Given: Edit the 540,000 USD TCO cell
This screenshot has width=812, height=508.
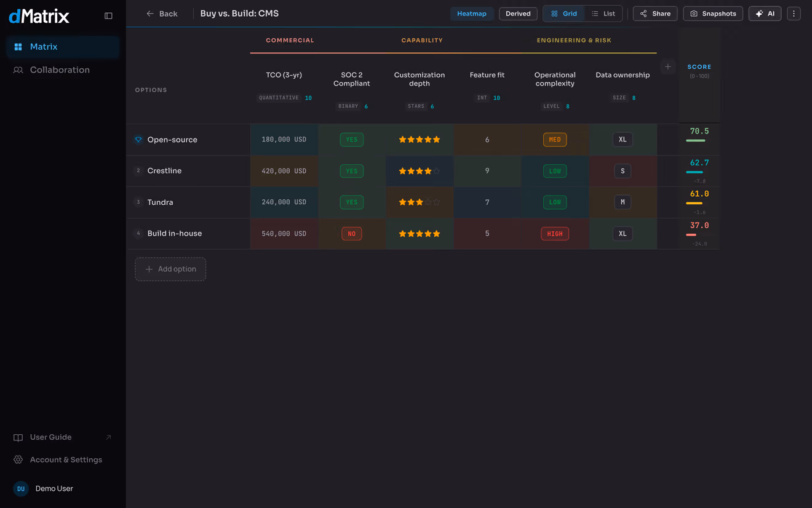Looking at the screenshot, I should click(x=284, y=234).
